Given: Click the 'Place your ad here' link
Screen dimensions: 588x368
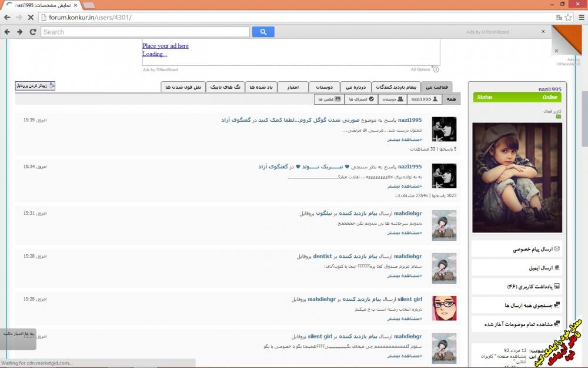Looking at the screenshot, I should point(165,46).
